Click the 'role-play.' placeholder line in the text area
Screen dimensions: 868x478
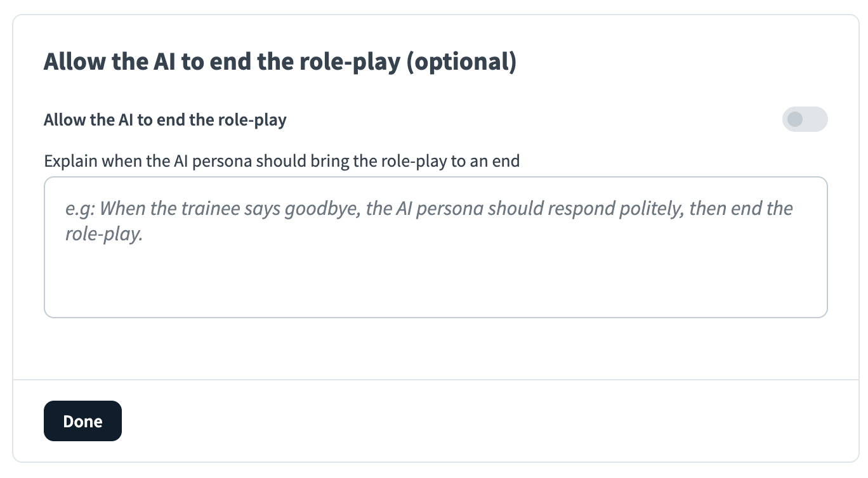(x=104, y=235)
